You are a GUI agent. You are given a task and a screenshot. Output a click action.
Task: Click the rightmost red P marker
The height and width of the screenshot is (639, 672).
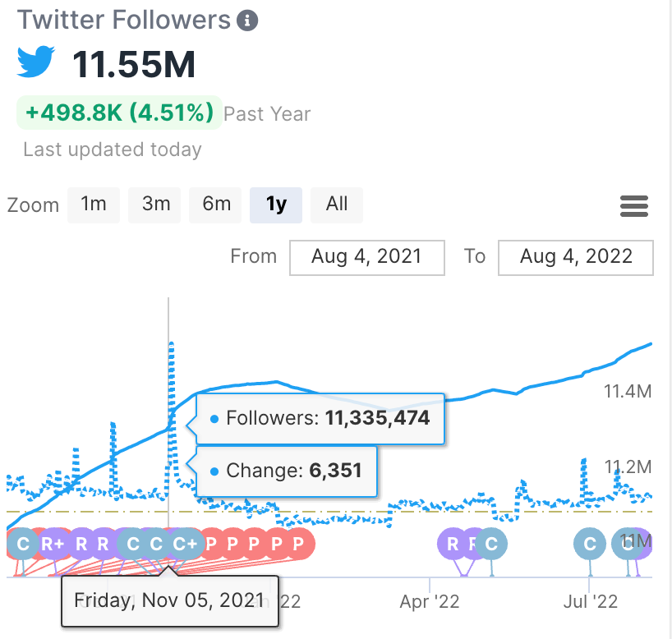point(298,544)
